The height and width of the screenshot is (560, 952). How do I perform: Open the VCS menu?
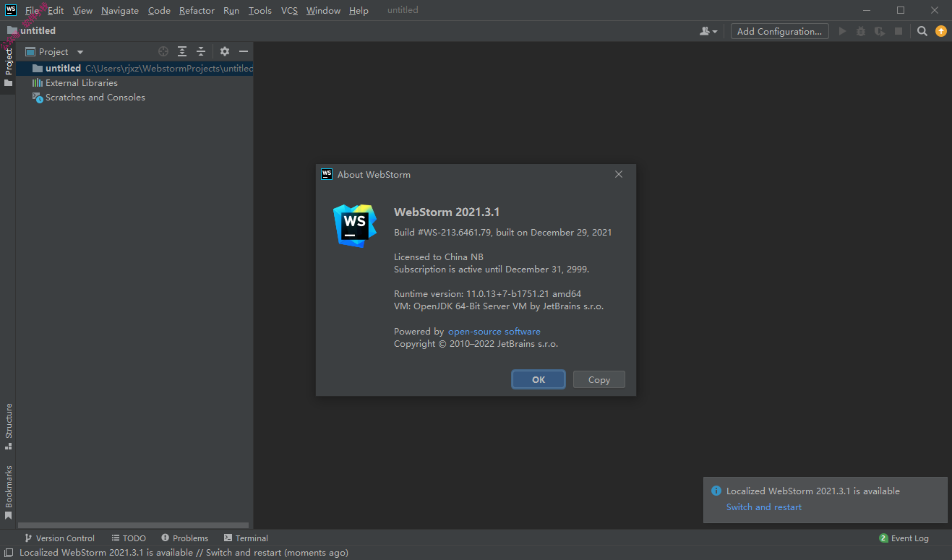[x=289, y=10]
